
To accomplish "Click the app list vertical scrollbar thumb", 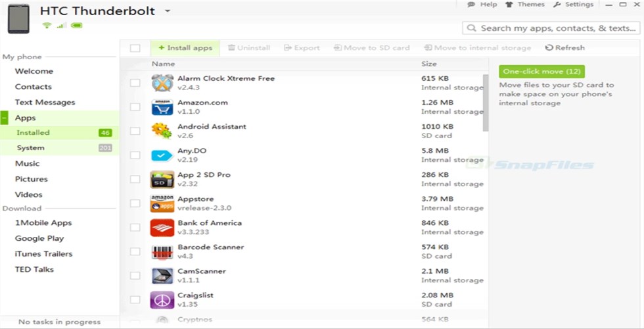I will (486, 103).
